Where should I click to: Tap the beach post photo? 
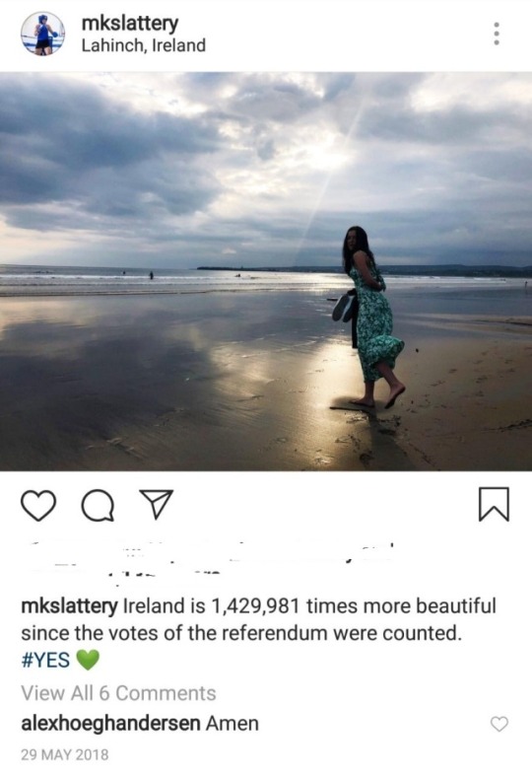[x=266, y=271]
